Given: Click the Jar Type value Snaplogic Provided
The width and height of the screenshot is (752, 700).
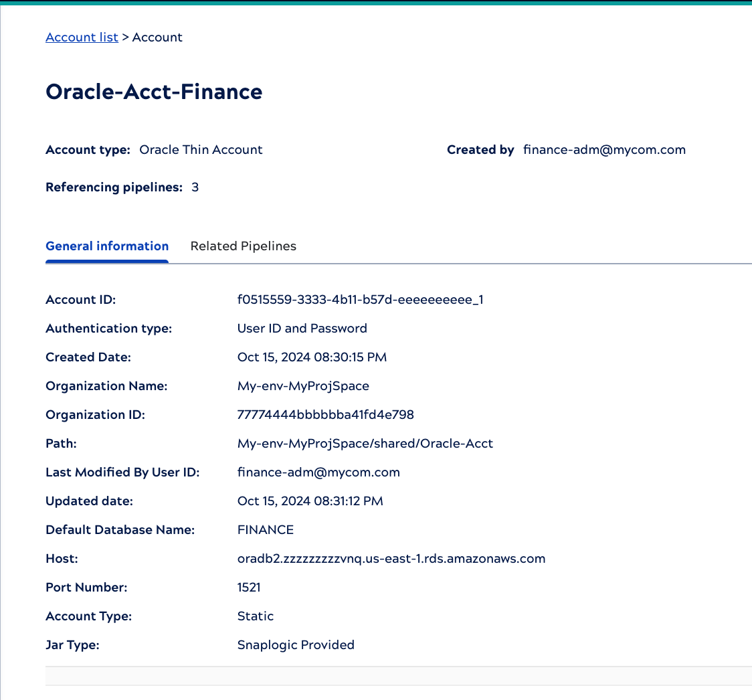Looking at the screenshot, I should coord(296,644).
